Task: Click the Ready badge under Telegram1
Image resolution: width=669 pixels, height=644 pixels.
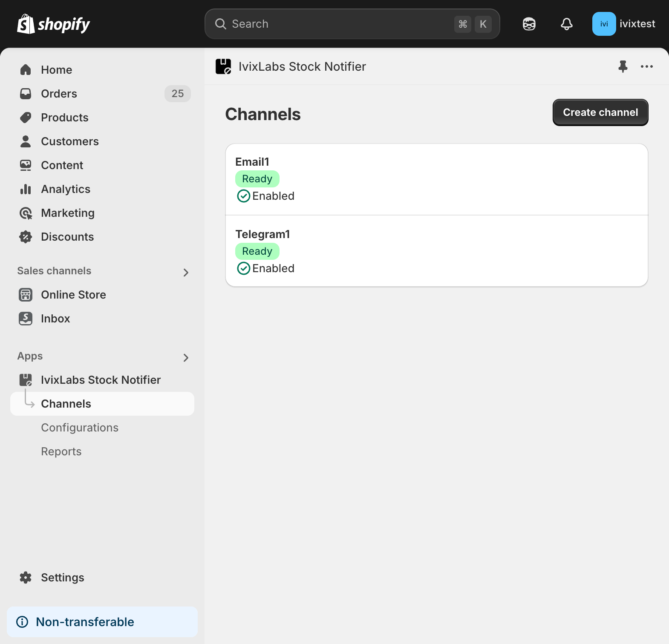Action: point(257,251)
